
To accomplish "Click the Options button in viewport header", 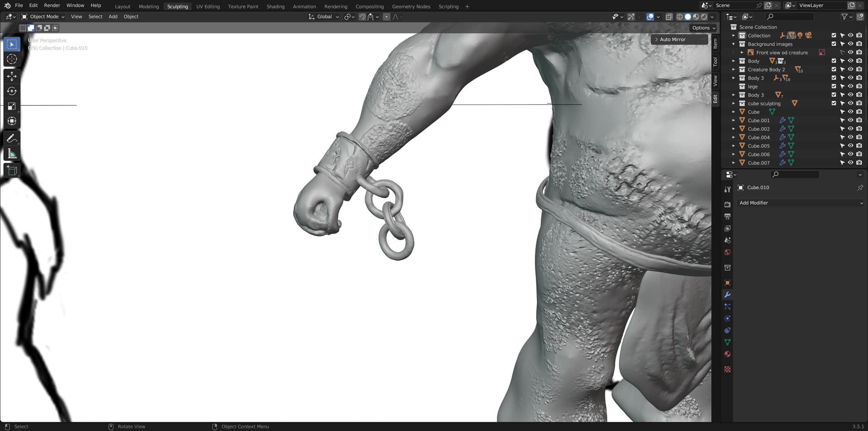I will [703, 28].
